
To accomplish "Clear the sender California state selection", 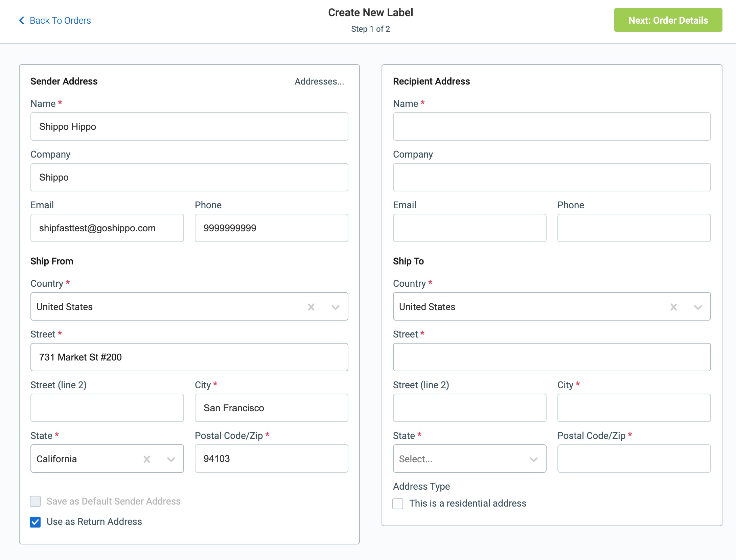I will [x=147, y=459].
